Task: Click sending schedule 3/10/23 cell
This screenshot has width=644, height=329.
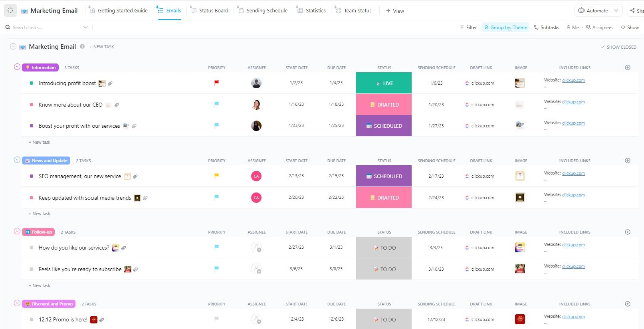Action: pyautogui.click(x=436, y=269)
